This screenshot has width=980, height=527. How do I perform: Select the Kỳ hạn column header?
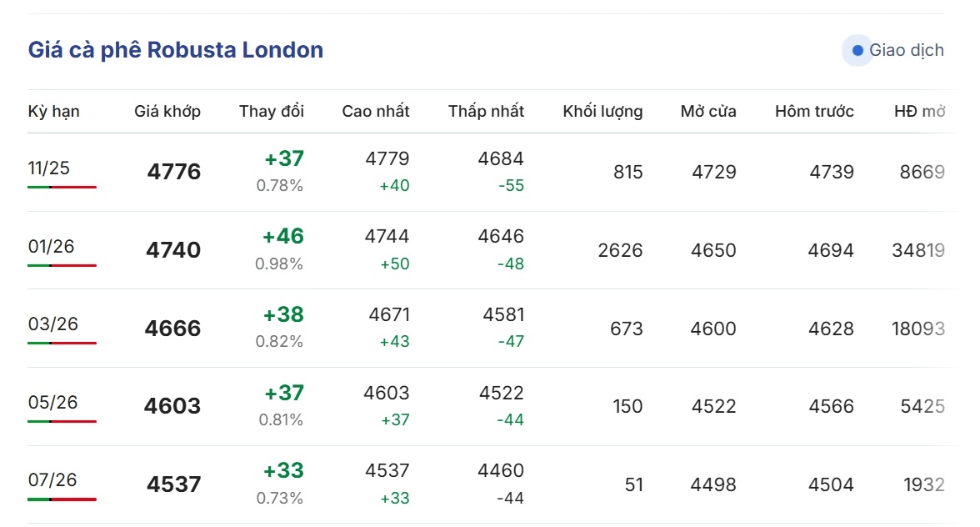point(54,112)
